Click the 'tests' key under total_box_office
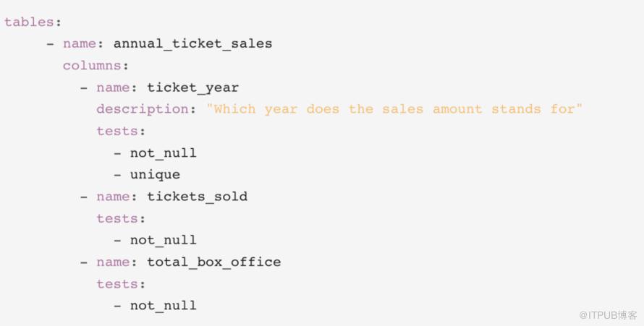Screen dimensions: 644x326 117,284
